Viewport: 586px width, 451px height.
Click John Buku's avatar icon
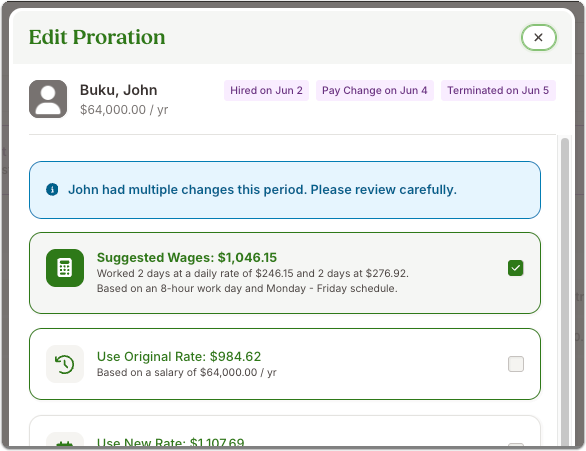pos(48,99)
